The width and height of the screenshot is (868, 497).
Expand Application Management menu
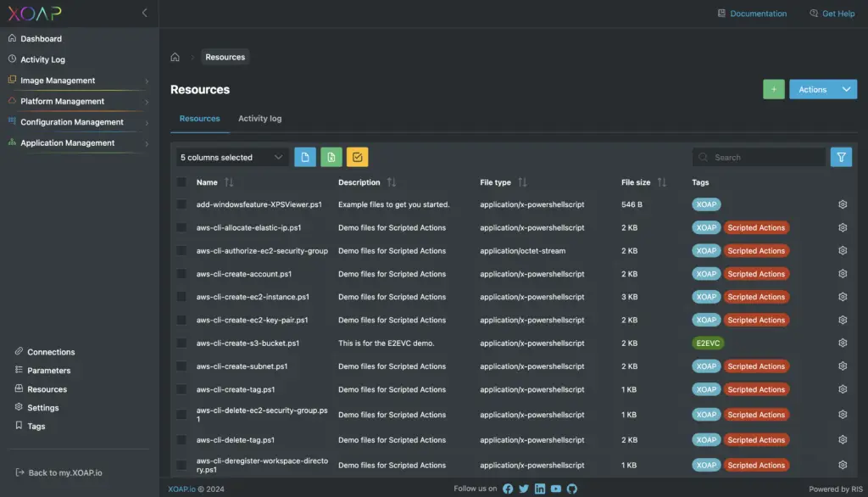tap(78, 143)
